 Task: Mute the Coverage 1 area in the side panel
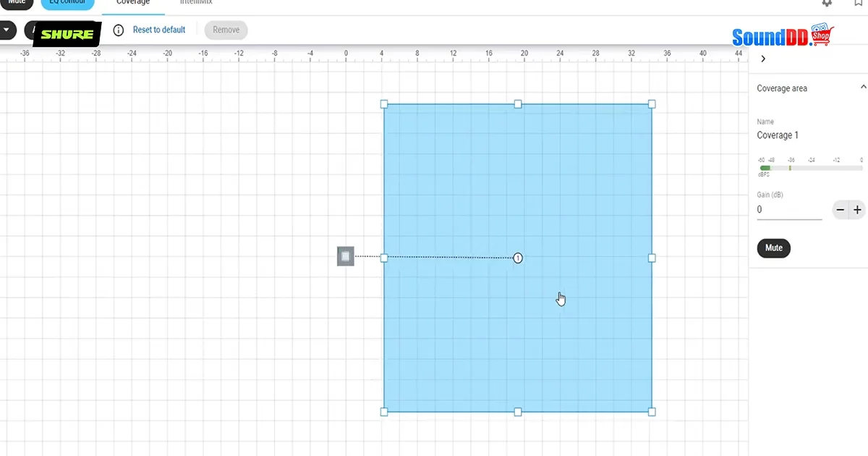[x=774, y=248]
